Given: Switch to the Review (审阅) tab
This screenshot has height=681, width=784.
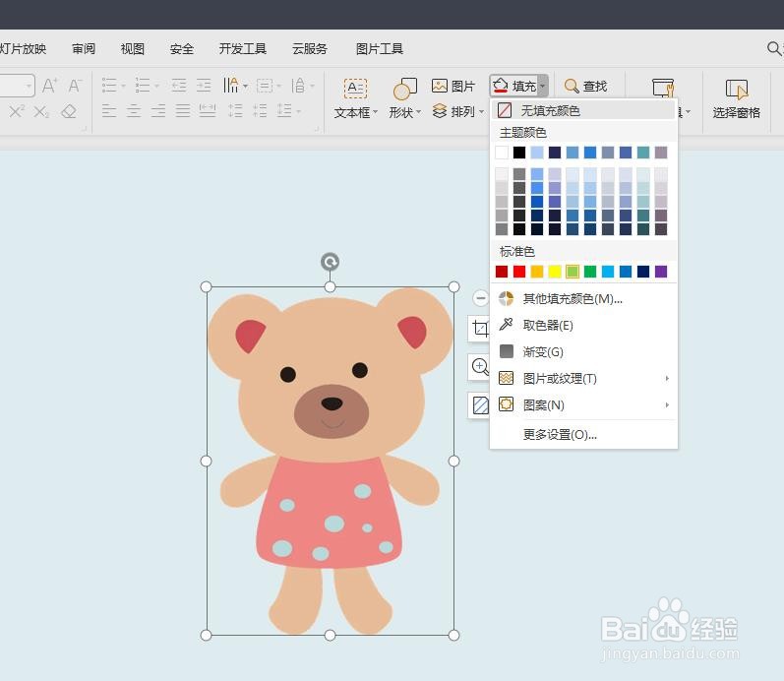Looking at the screenshot, I should point(84,48).
